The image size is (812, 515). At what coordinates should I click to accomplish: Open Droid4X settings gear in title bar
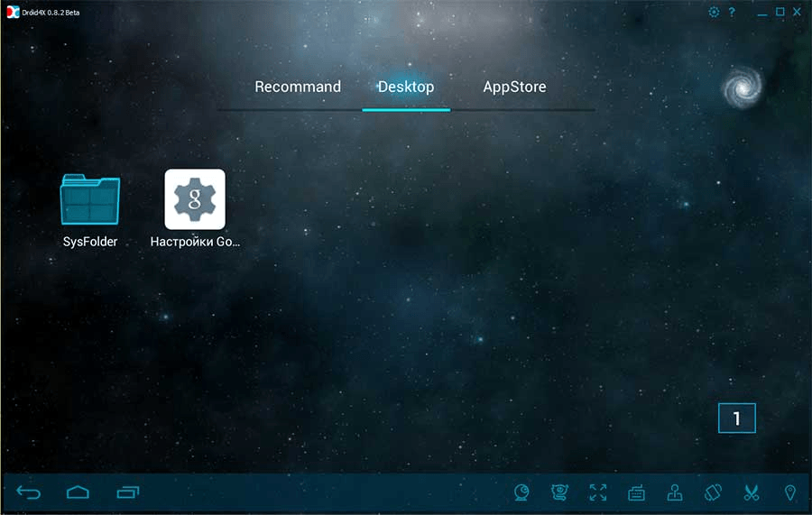click(714, 12)
